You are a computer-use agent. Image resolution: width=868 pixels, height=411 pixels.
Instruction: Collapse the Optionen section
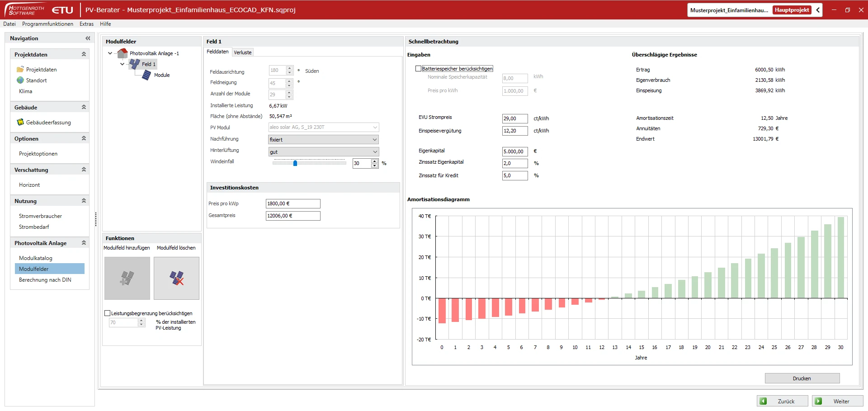click(84, 138)
